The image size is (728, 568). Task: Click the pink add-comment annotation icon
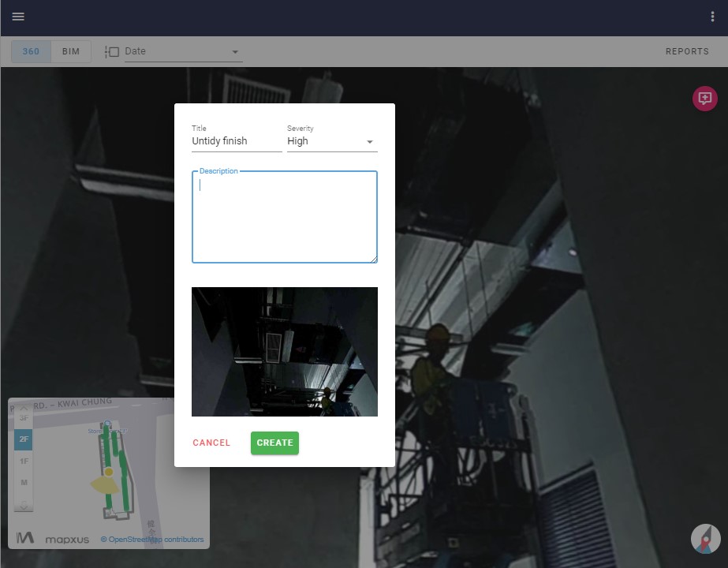[x=704, y=99]
